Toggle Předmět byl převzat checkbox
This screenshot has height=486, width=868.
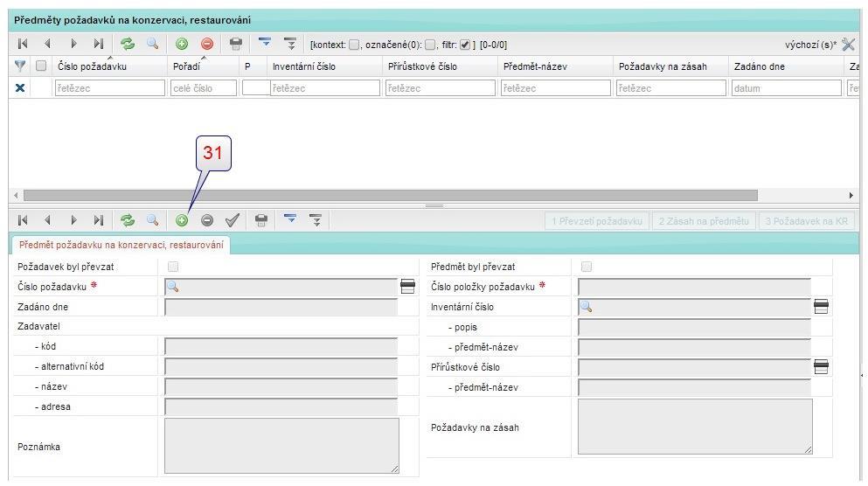[587, 267]
